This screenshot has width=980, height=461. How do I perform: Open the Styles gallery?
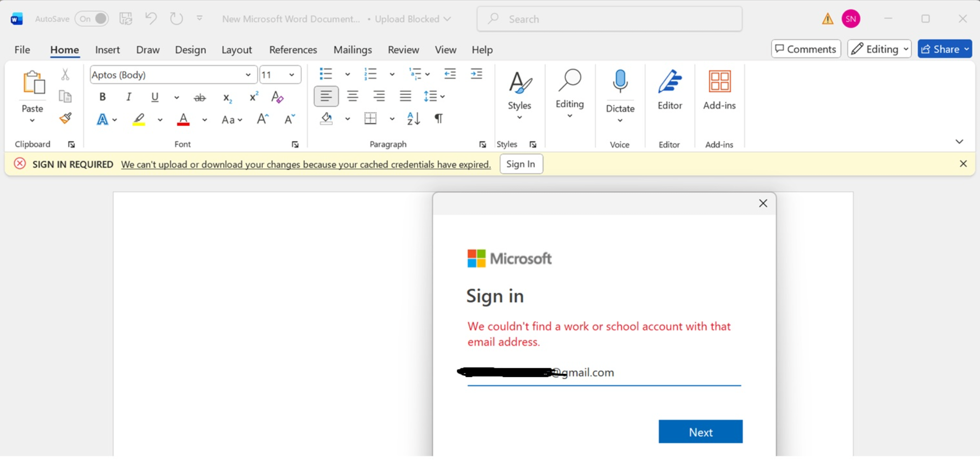point(519,96)
